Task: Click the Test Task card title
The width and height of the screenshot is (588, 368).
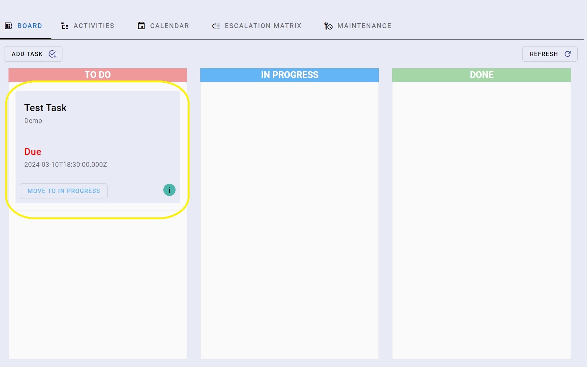Action: coord(45,108)
